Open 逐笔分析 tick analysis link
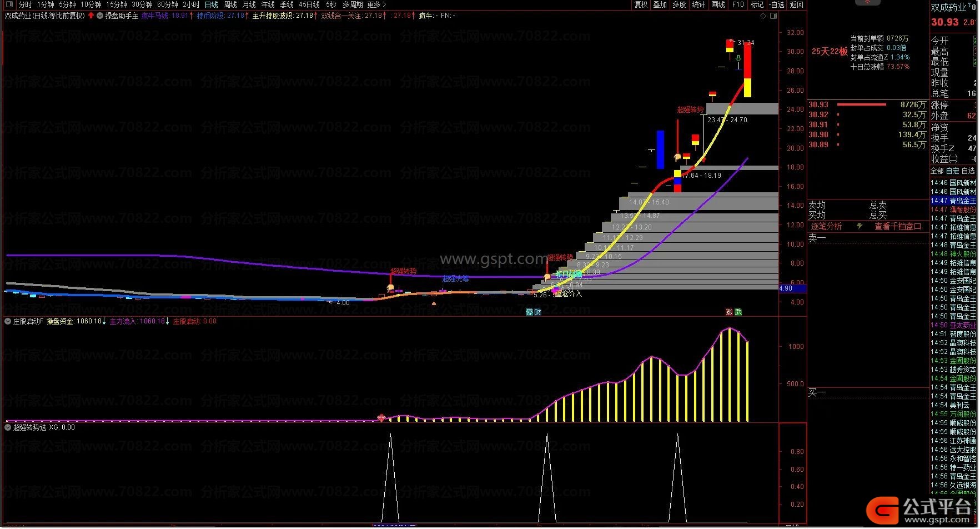Screen dimensions: 980x529 point(826,226)
